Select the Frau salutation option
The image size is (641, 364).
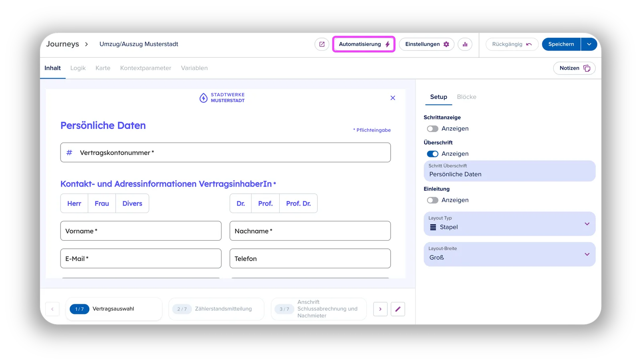tap(102, 203)
